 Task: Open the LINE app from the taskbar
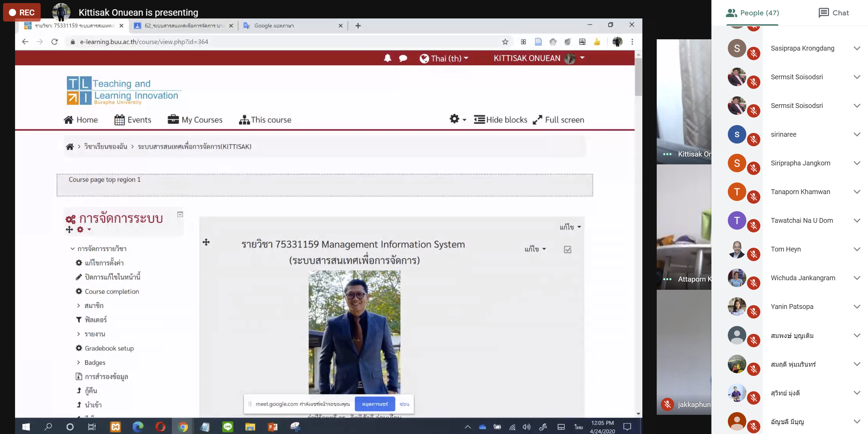[227, 426]
